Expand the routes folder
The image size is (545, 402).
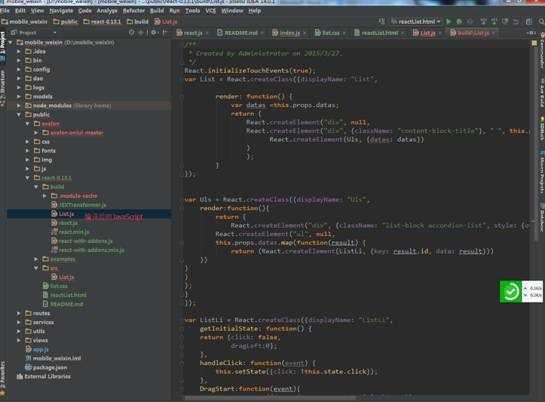(x=19, y=313)
